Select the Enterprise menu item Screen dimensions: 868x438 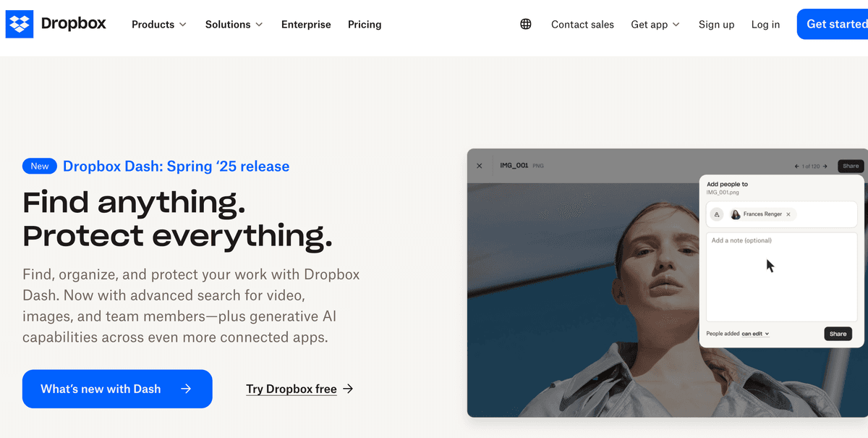306,24
